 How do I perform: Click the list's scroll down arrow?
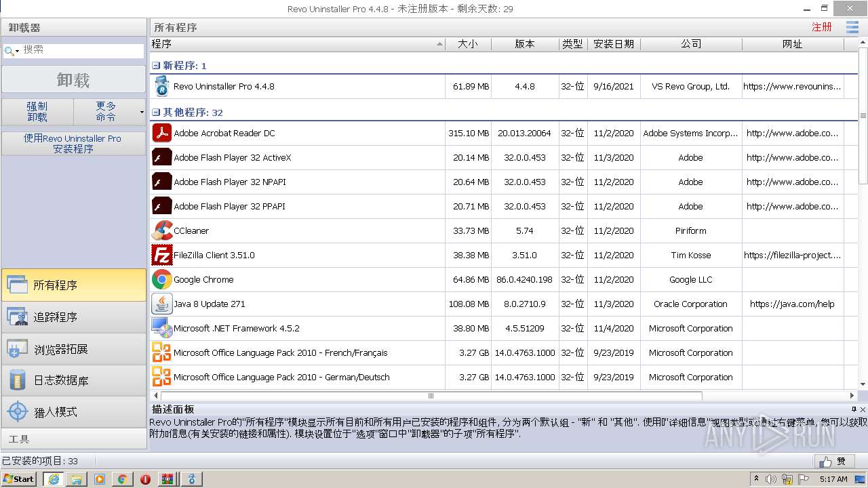[863, 385]
